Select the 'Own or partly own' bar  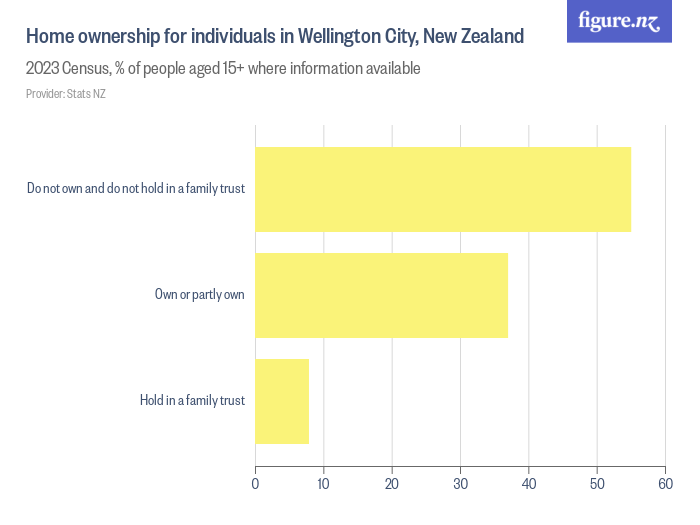coord(381,295)
